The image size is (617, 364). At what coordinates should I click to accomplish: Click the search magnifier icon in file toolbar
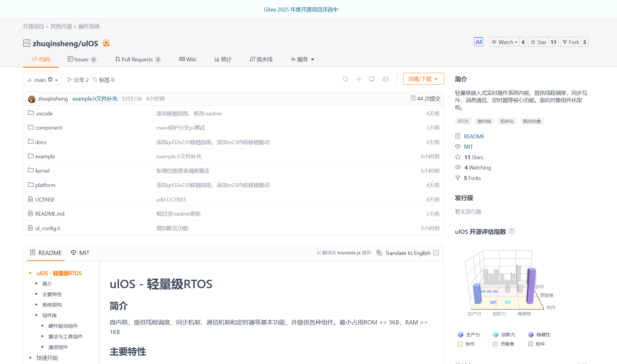point(345,79)
